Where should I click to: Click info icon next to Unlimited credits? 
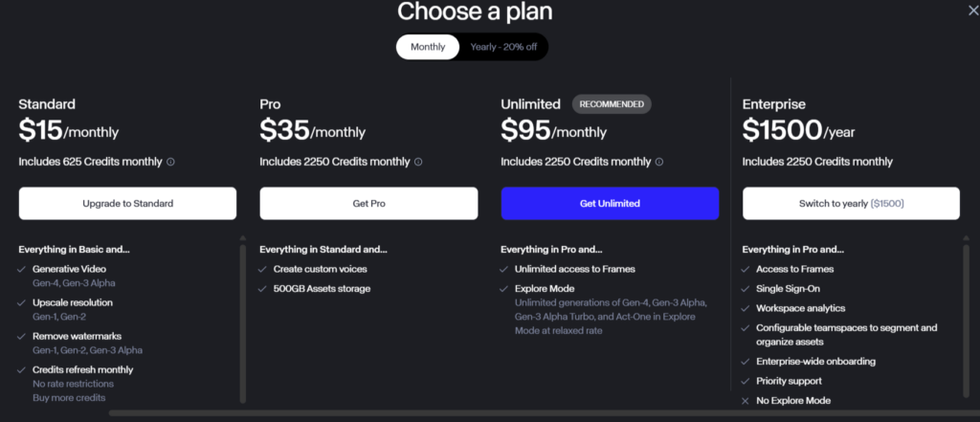click(659, 162)
